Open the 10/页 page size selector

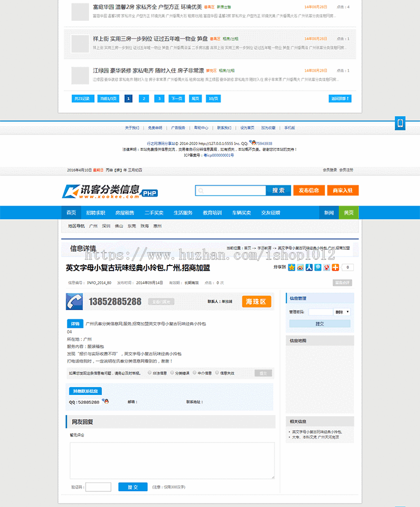pyautogui.click(x=213, y=99)
